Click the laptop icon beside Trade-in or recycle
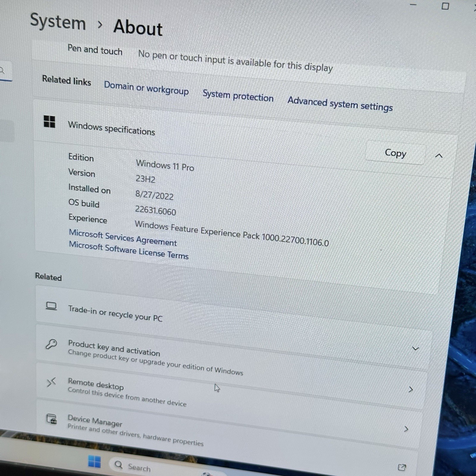The image size is (476, 476). 51,306
